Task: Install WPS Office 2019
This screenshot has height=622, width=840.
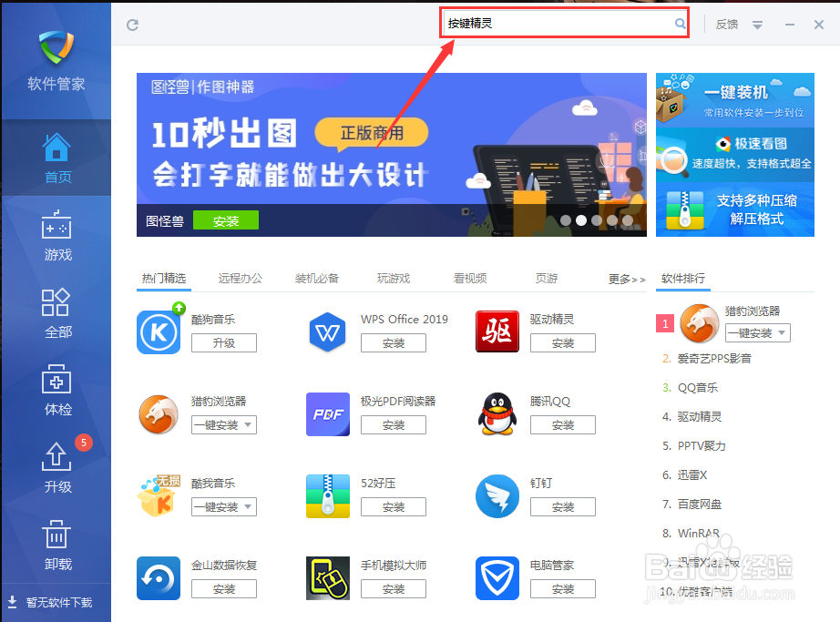Action: tap(393, 342)
